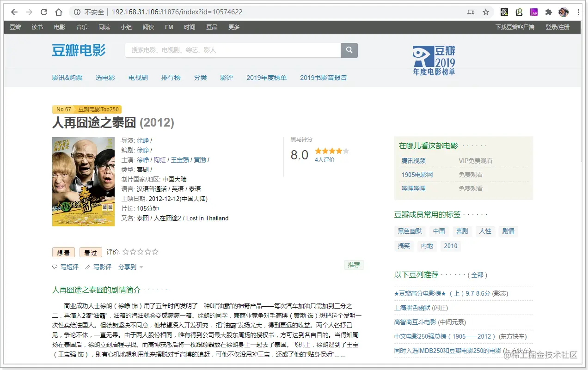Image resolution: width=588 pixels, height=370 pixels.
Task: Click the write short review speech bubble icon
Action: pos(55,267)
